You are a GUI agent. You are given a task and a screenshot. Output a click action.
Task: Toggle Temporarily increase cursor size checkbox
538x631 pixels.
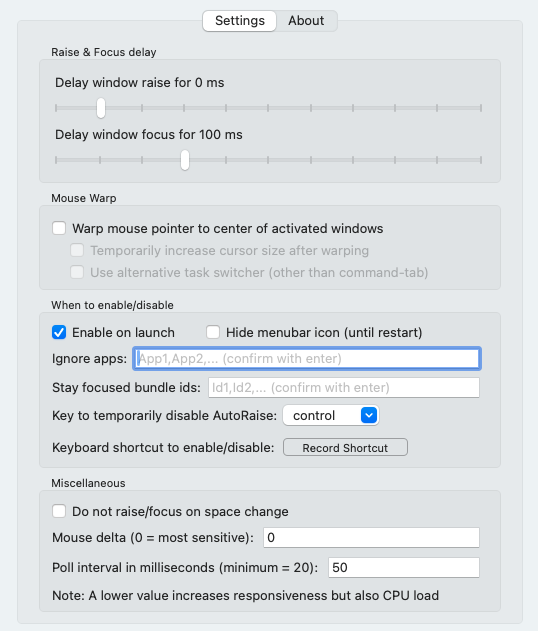pos(77,250)
